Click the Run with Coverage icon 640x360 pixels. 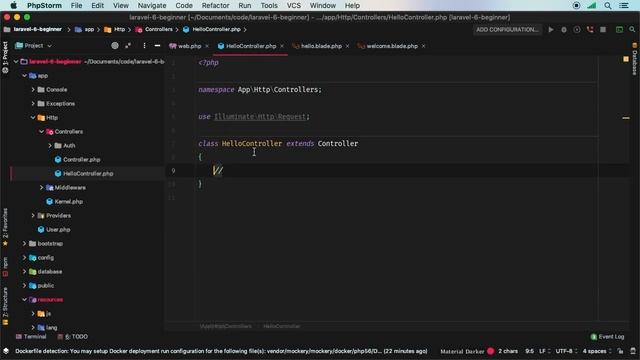577,29
